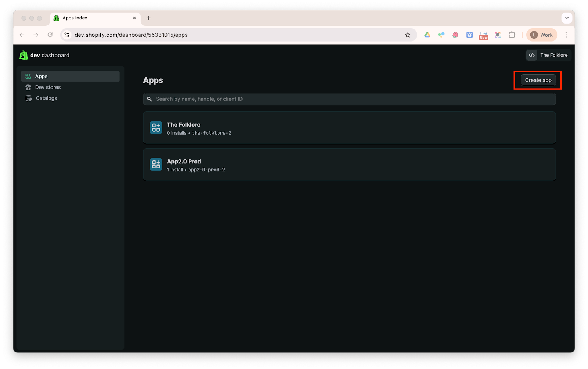This screenshot has width=588, height=369.
Task: Click the site information icon in address bar
Action: pos(67,35)
